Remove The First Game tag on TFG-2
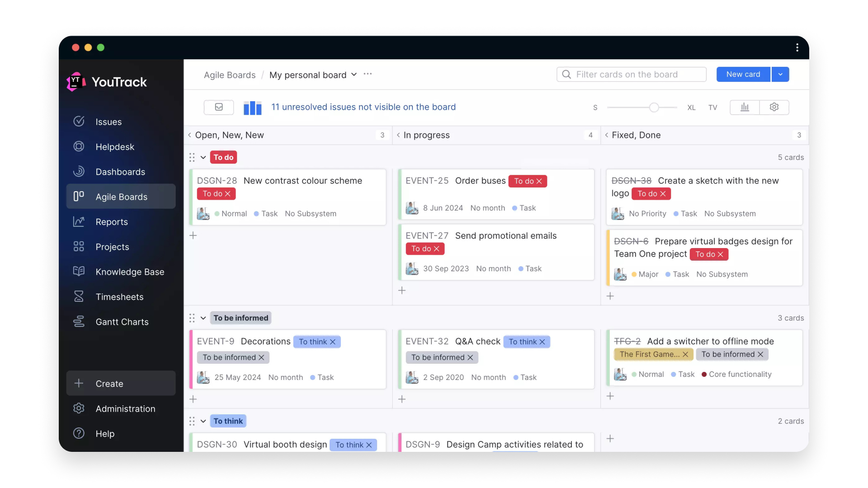Viewport: 868px width, 488px height. [x=685, y=355]
